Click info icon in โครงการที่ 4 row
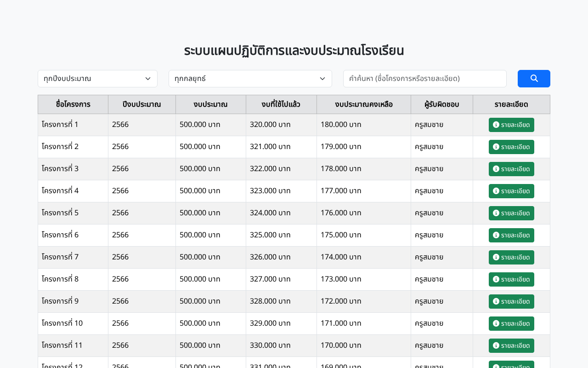 click(x=496, y=191)
